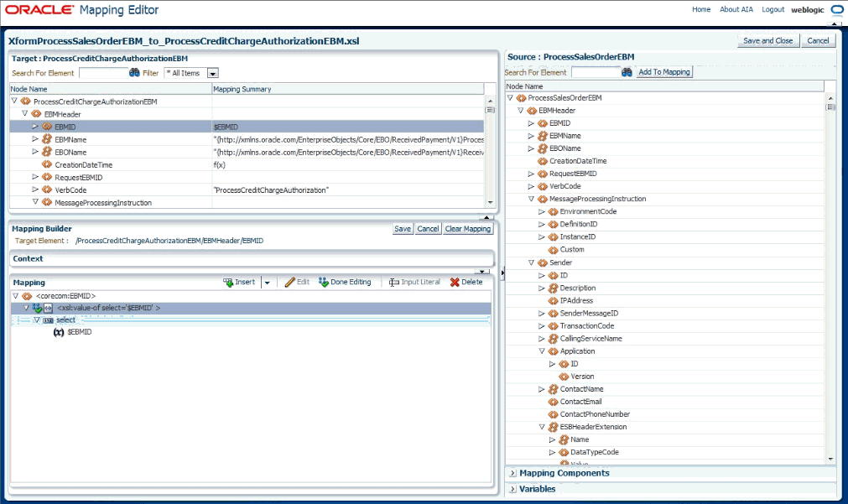The height and width of the screenshot is (504, 848).
Task: Click Cancel in Mapping Builder
Action: tap(428, 229)
